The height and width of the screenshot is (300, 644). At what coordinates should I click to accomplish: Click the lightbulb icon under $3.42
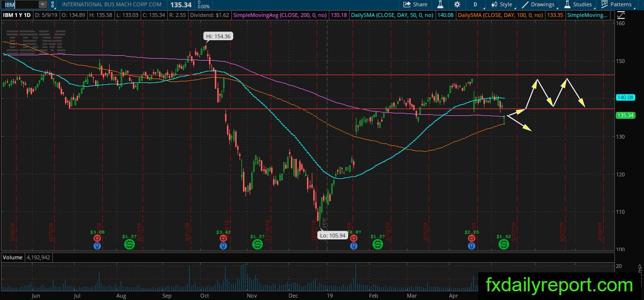click(x=223, y=246)
